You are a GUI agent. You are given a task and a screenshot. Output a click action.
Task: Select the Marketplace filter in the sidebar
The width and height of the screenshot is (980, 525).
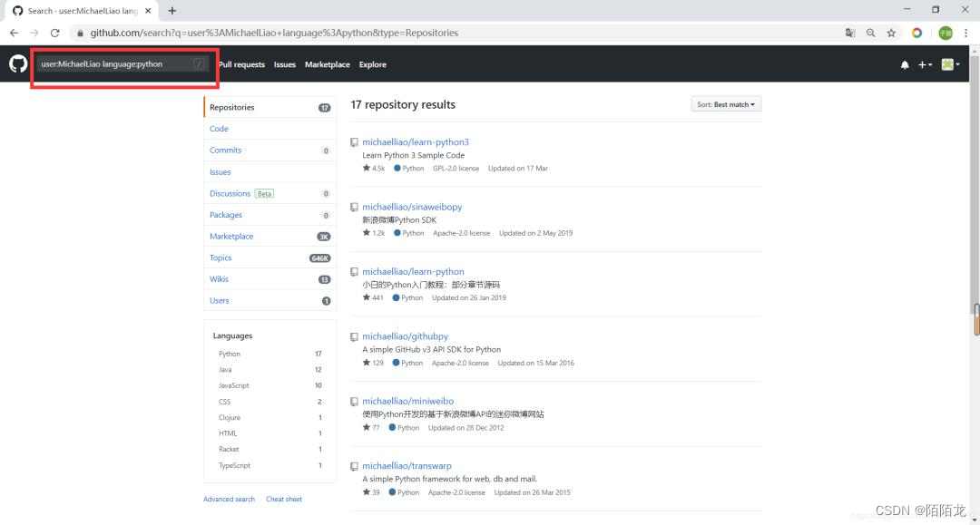270,237
